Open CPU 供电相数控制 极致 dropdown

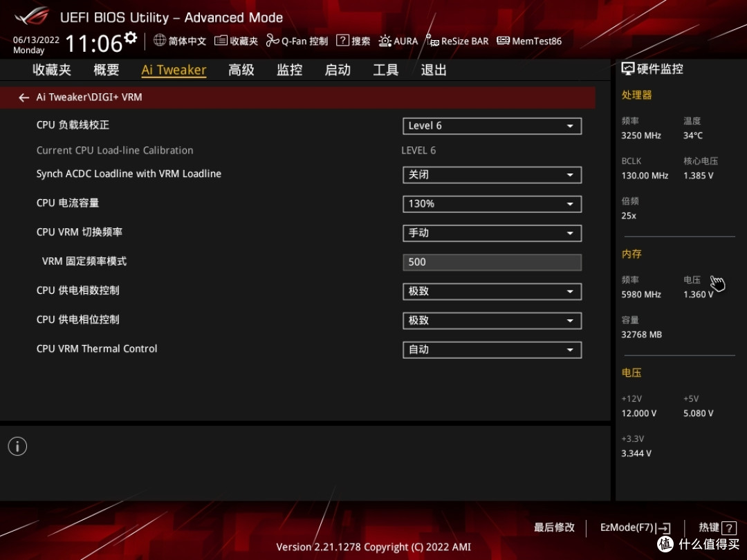[492, 292]
